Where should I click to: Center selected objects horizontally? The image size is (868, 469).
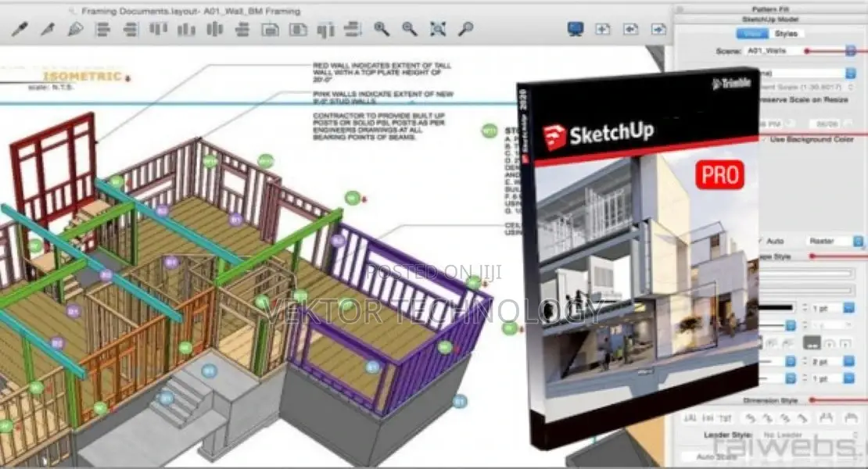(x=242, y=29)
